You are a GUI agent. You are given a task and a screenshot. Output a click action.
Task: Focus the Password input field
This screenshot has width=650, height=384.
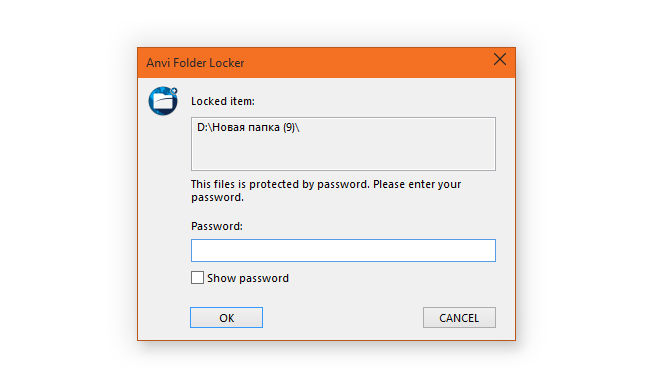coord(343,250)
